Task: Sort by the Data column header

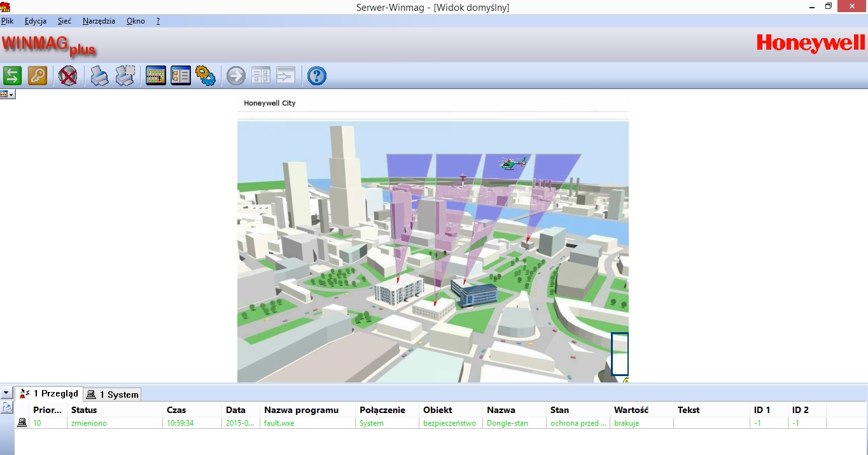Action: (241, 410)
